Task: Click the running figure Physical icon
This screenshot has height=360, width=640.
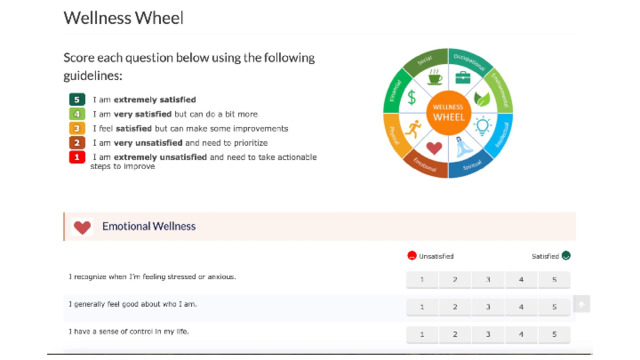Action: [x=413, y=129]
